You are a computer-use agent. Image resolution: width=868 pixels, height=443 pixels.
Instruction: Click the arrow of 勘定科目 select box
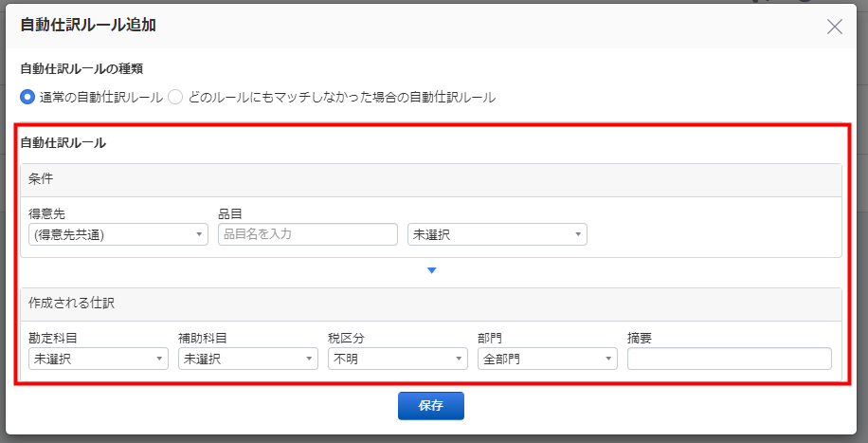coord(159,359)
